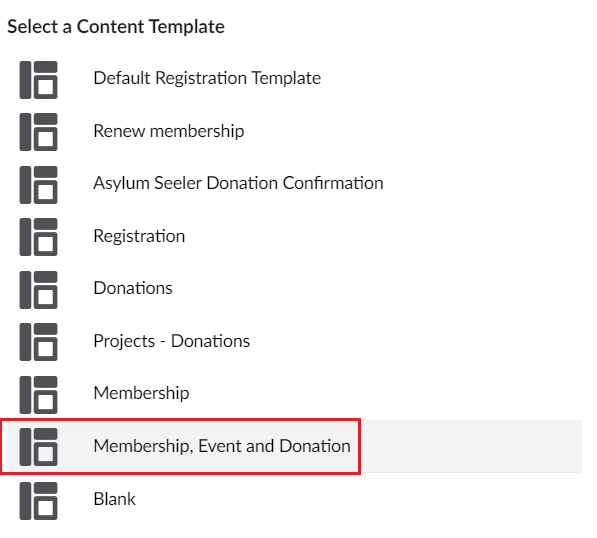Choose the Renew membership template
Screen dimensions: 597x538
169,131
